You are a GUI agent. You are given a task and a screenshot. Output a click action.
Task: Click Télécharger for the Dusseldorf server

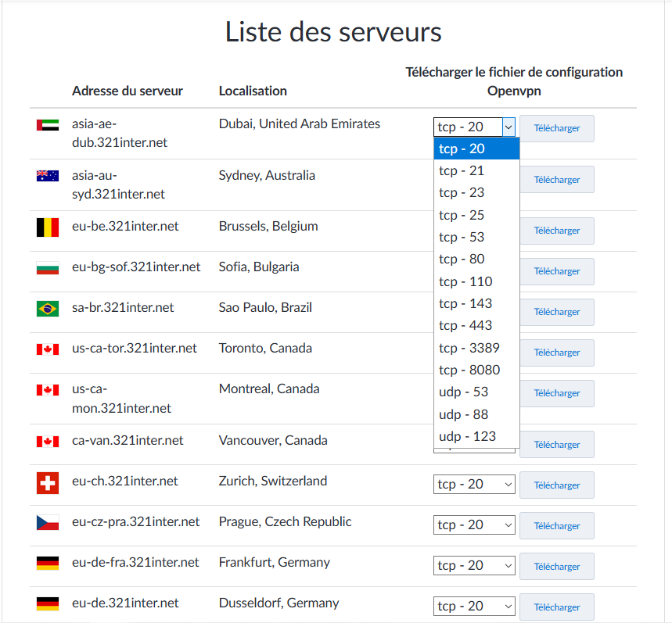point(556,607)
